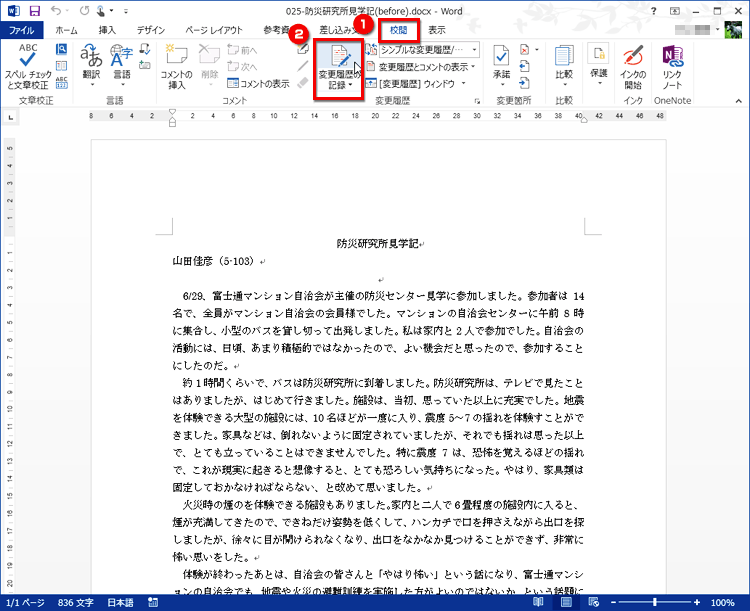Jump to next change icon
The width and height of the screenshot is (750, 611).
[525, 83]
